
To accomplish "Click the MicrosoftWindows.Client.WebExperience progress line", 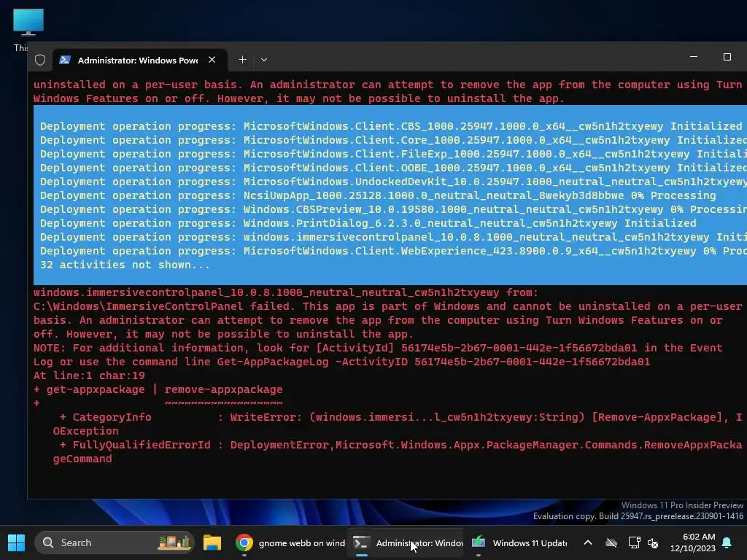I will pyautogui.click(x=393, y=251).
